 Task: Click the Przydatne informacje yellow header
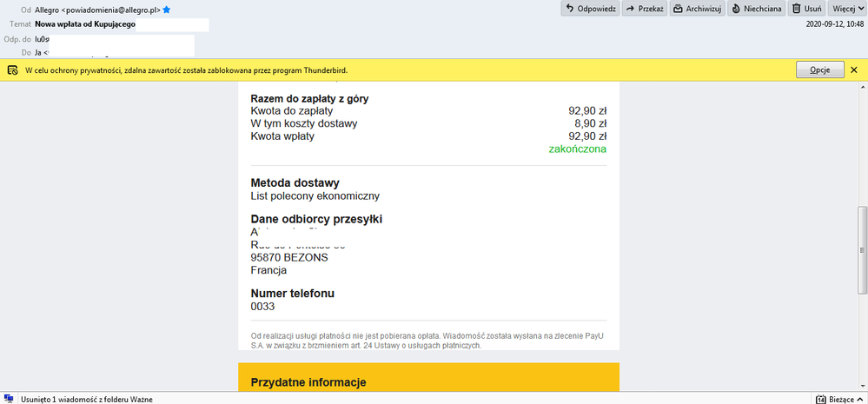(308, 382)
